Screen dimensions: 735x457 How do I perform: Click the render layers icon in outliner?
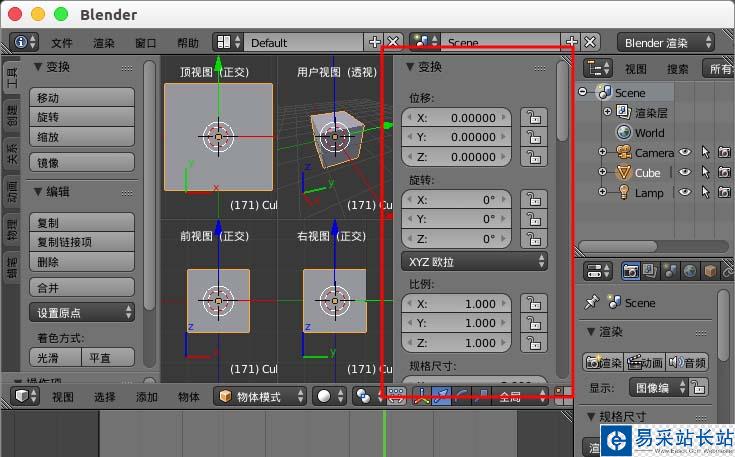click(623, 112)
